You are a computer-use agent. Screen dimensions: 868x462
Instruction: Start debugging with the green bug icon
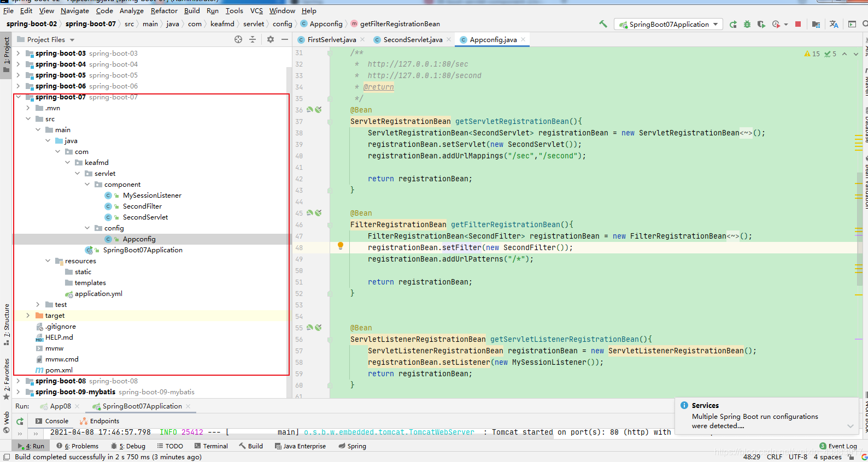coord(747,24)
